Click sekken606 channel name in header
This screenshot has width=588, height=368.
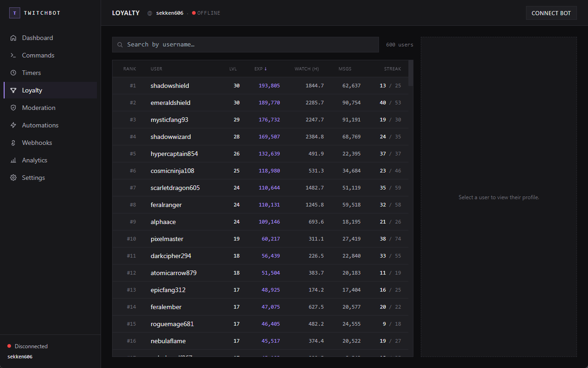170,13
